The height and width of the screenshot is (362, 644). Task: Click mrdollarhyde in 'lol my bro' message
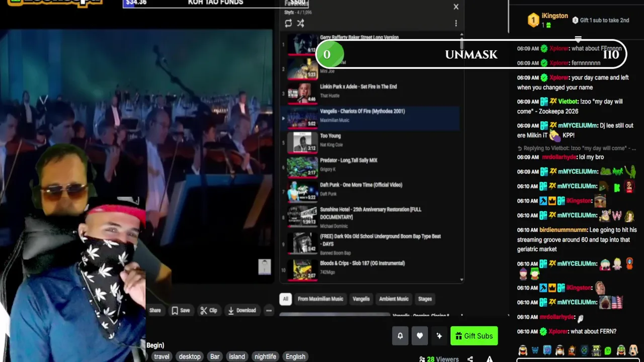[x=559, y=157]
